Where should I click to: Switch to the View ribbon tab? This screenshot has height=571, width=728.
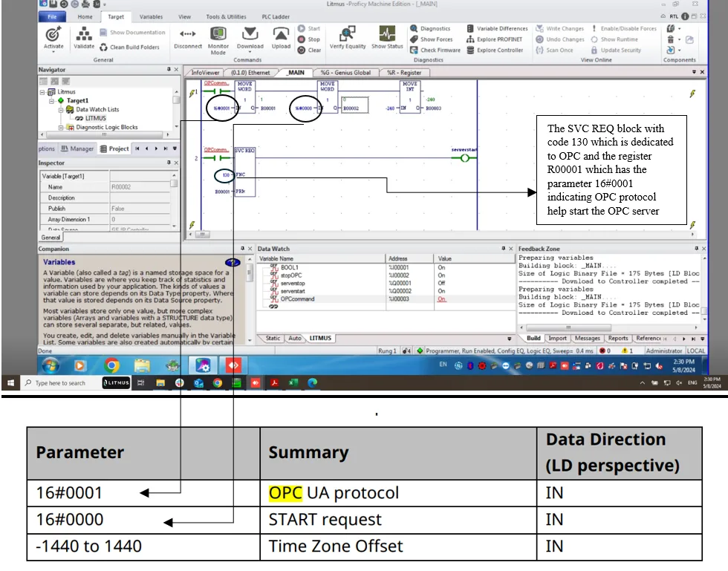point(184,17)
